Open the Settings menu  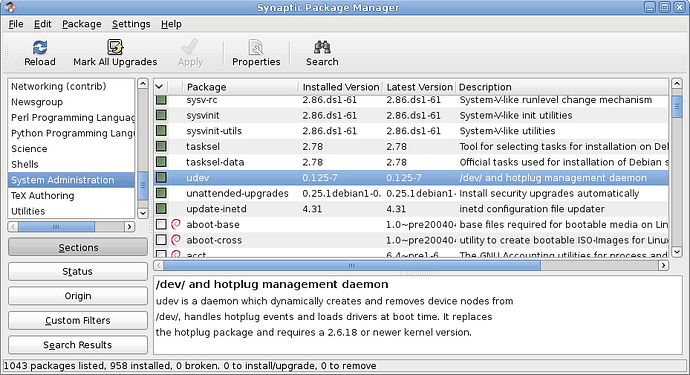click(131, 24)
